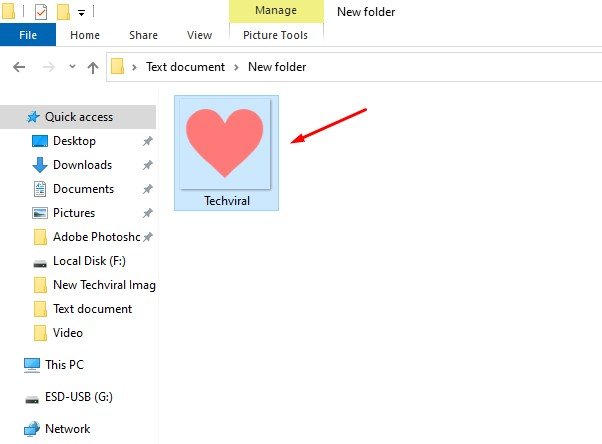Click the Up one level arrow
Screen dimensions: 602x444
coord(93,67)
